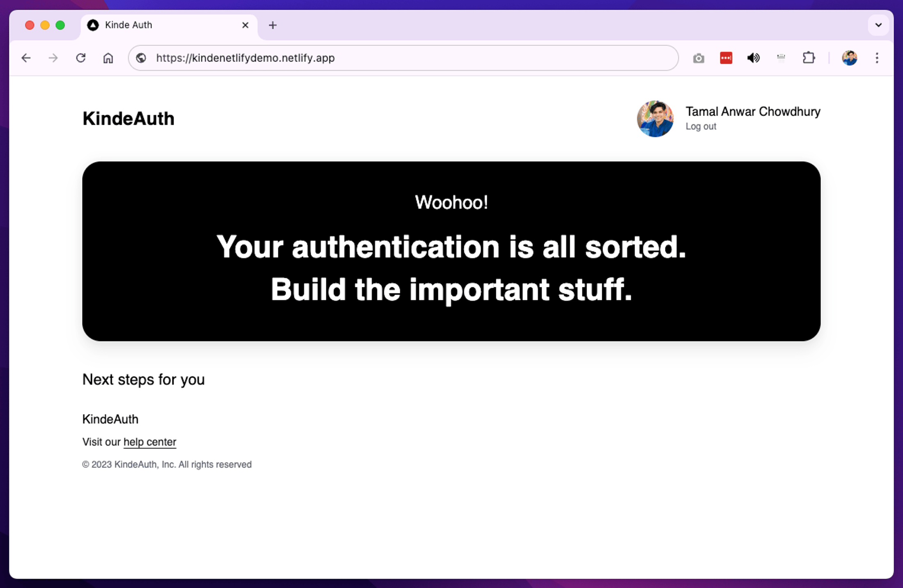903x588 pixels.
Task: Open the site information icon in address bar
Action: (141, 58)
